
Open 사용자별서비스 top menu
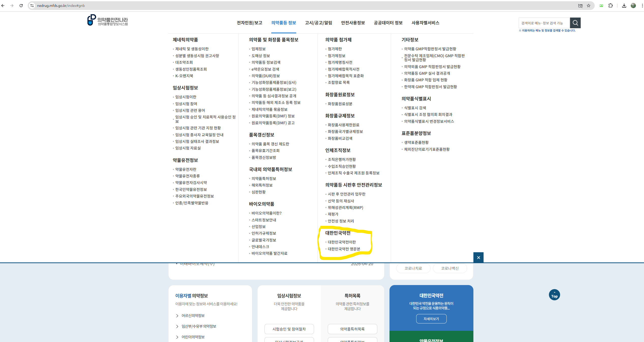(426, 23)
